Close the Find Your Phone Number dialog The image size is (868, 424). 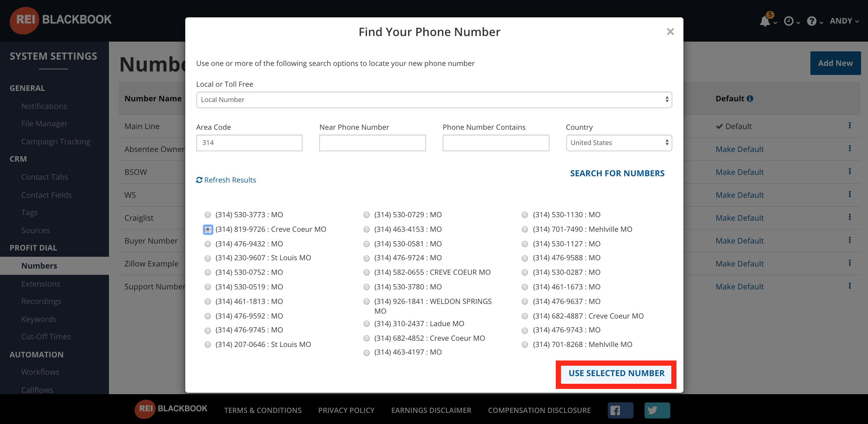(x=670, y=32)
